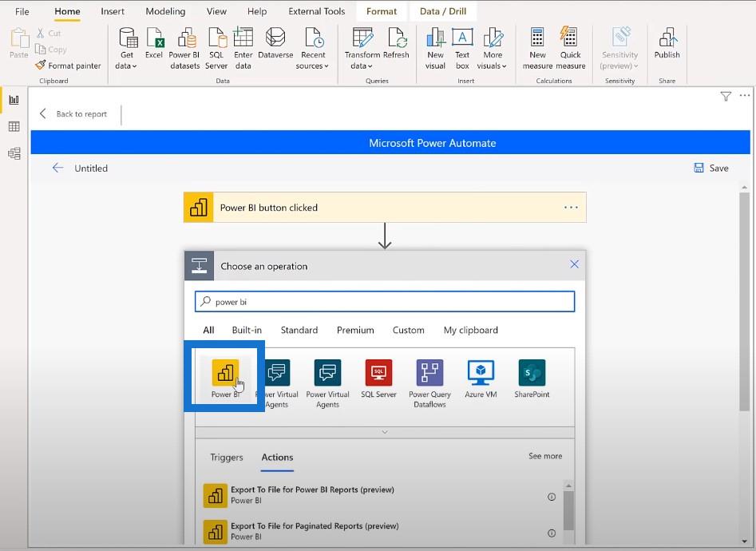Switch to the Triggers tab
Screen dimensions: 756x551
point(227,458)
